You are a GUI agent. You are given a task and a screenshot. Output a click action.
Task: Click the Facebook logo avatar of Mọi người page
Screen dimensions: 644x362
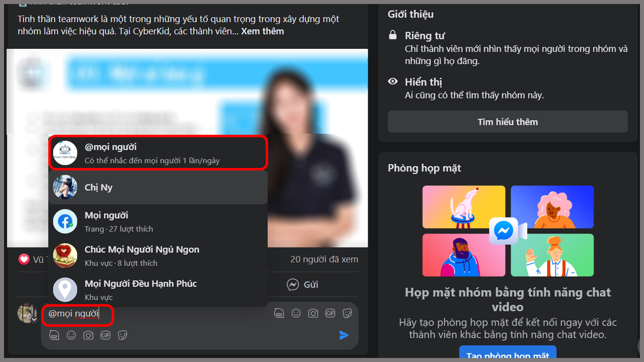tap(65, 222)
